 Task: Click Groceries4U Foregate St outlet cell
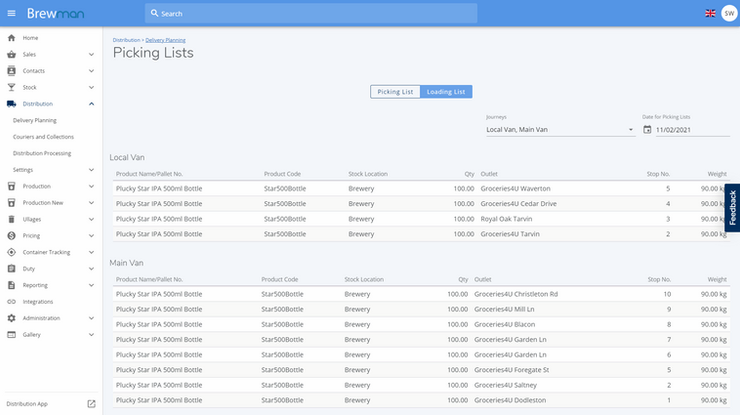(512, 370)
